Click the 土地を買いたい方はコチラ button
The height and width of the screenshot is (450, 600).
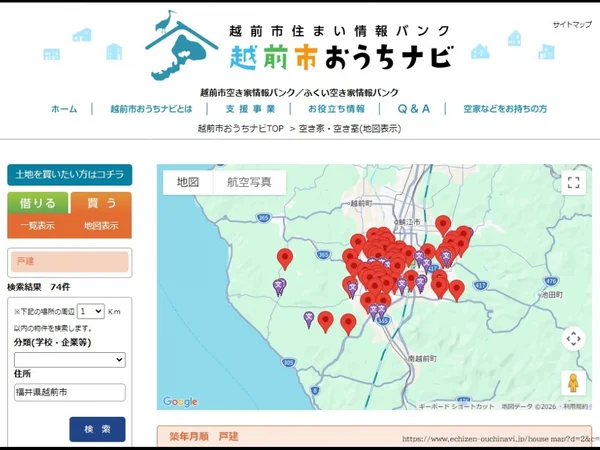[69, 174]
